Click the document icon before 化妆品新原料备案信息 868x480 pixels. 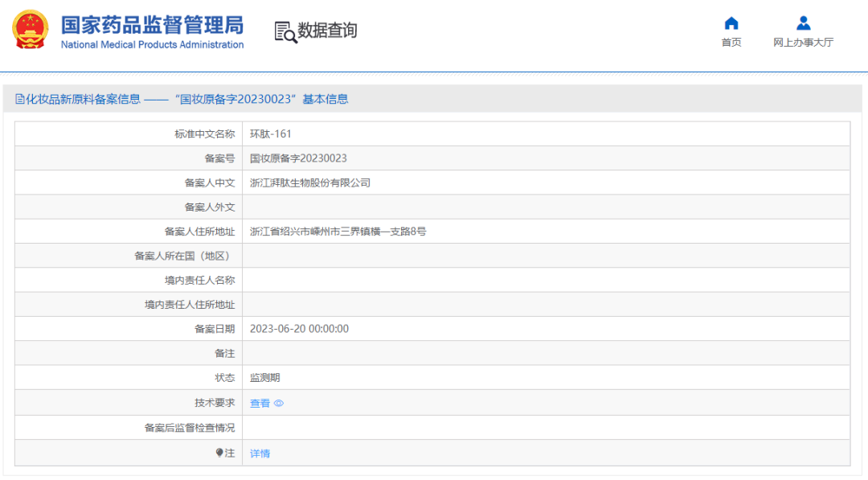(19, 99)
